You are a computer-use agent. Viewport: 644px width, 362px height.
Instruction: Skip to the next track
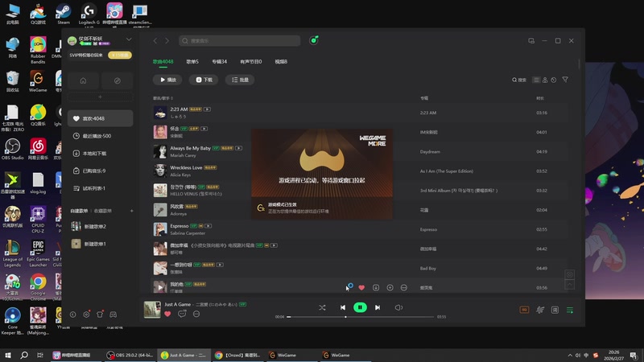coord(378,307)
